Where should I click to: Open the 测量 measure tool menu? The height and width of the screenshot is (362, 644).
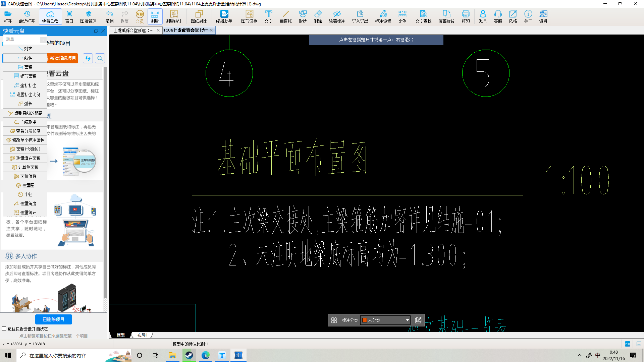(x=155, y=16)
